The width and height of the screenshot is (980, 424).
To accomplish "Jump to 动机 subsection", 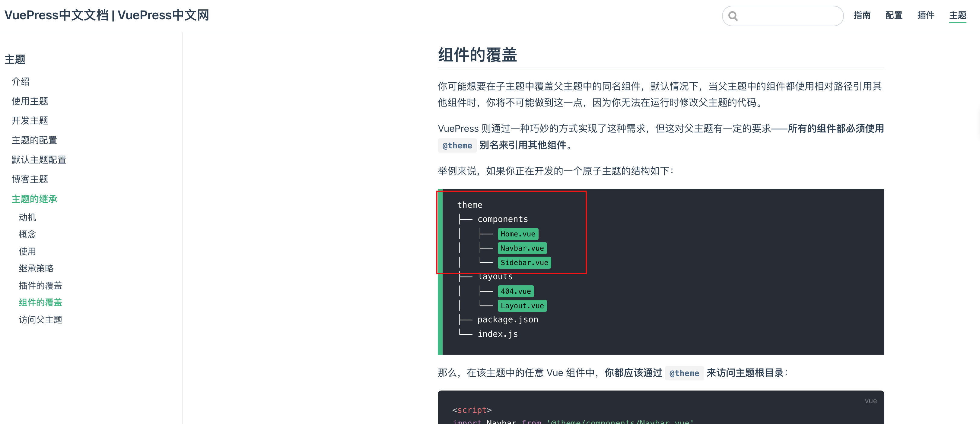I will (27, 217).
